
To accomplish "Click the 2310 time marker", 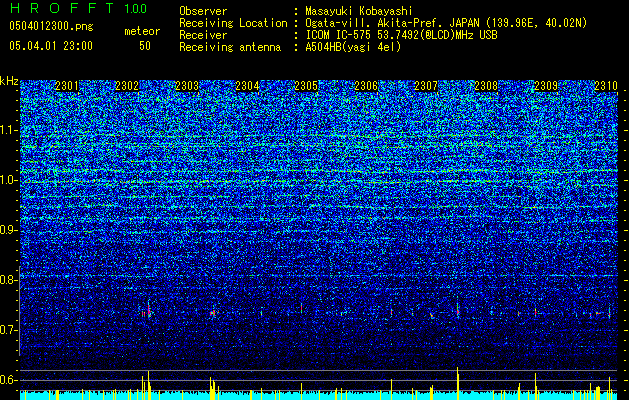I will [606, 86].
